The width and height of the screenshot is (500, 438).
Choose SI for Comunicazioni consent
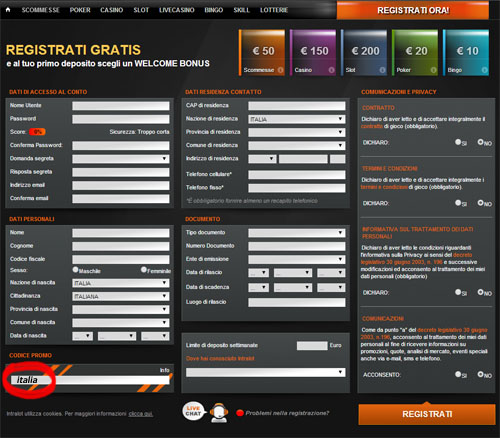(458, 374)
